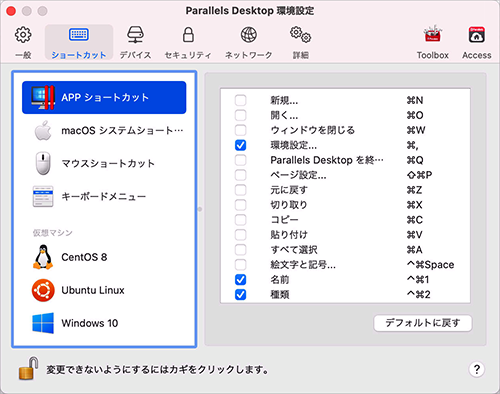Viewport: 500px width, 394px height.
Task: Enable the 新規... shortcut checkbox
Action: click(x=240, y=100)
